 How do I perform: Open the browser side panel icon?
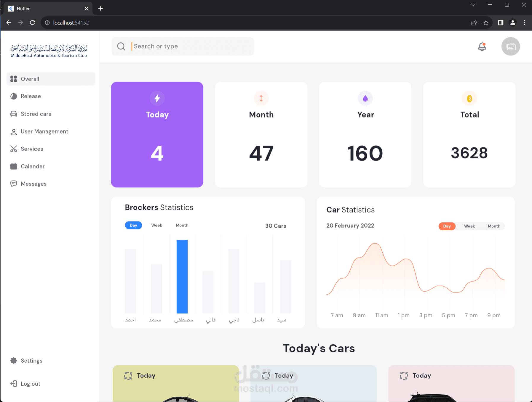pyautogui.click(x=501, y=22)
